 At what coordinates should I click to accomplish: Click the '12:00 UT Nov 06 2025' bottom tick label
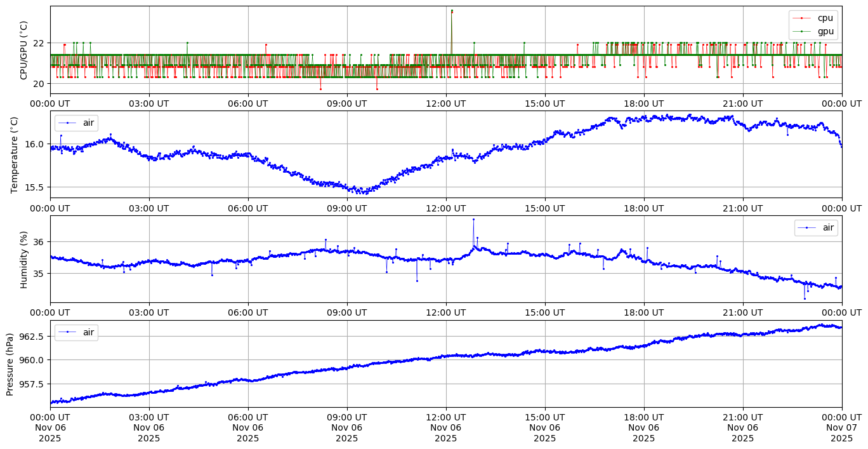click(x=445, y=427)
